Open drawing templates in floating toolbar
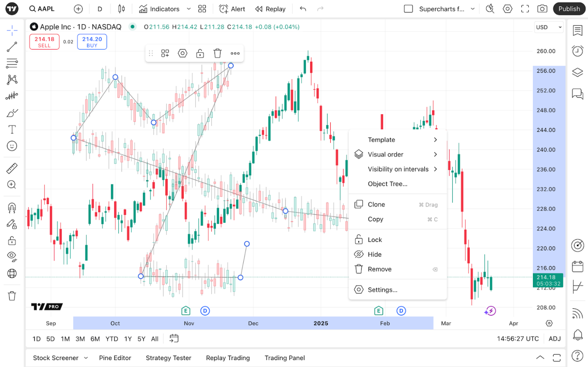 pyautogui.click(x=165, y=53)
